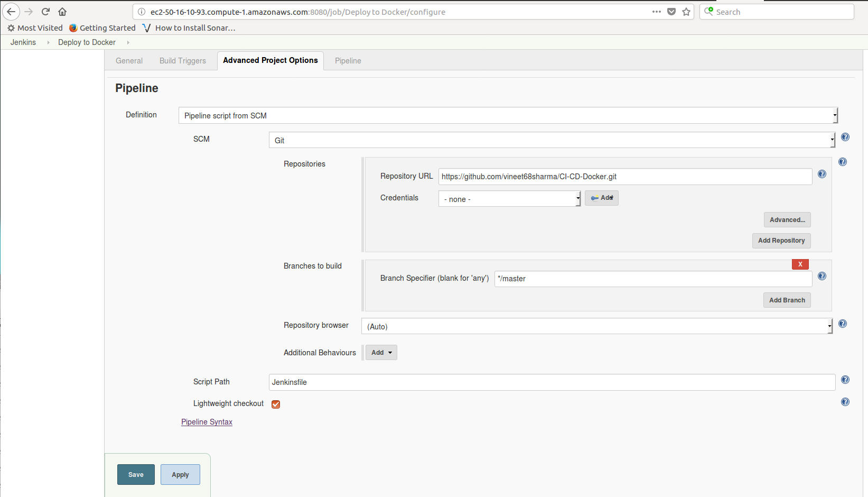This screenshot has width=868, height=497.
Task: Open help for the Repositories section
Action: click(843, 162)
